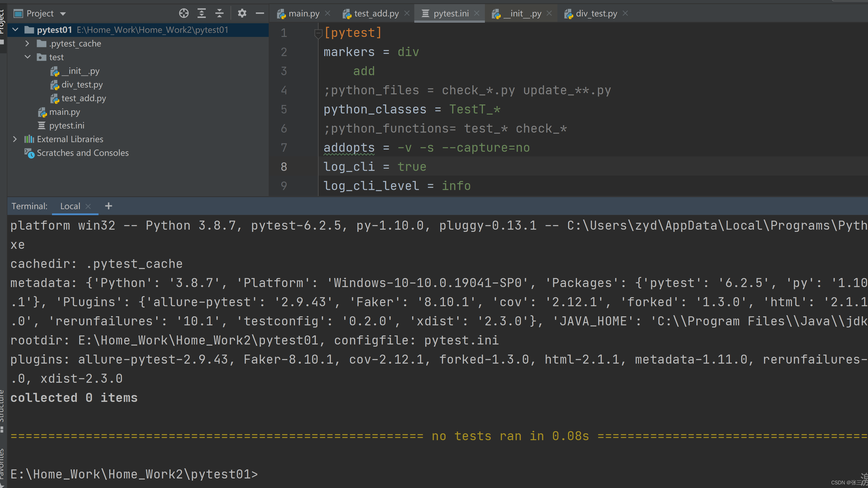
Task: Select __init__.py in project tree
Action: (80, 71)
